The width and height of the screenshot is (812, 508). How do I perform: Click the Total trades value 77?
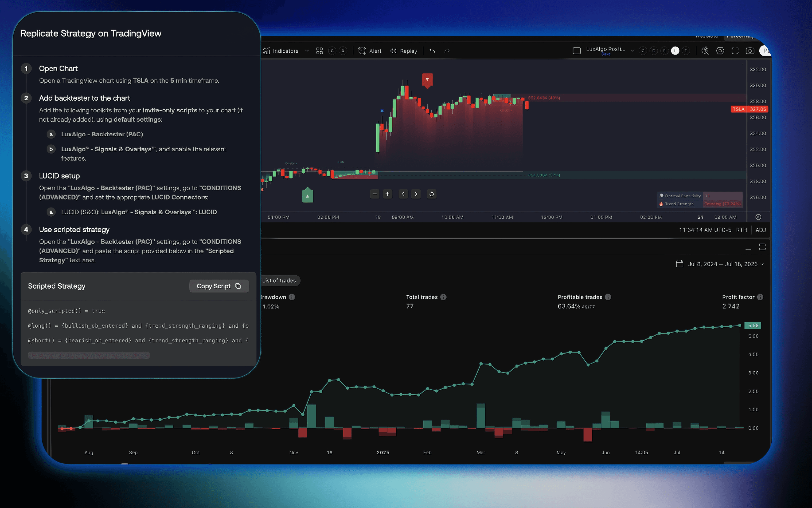410,306
